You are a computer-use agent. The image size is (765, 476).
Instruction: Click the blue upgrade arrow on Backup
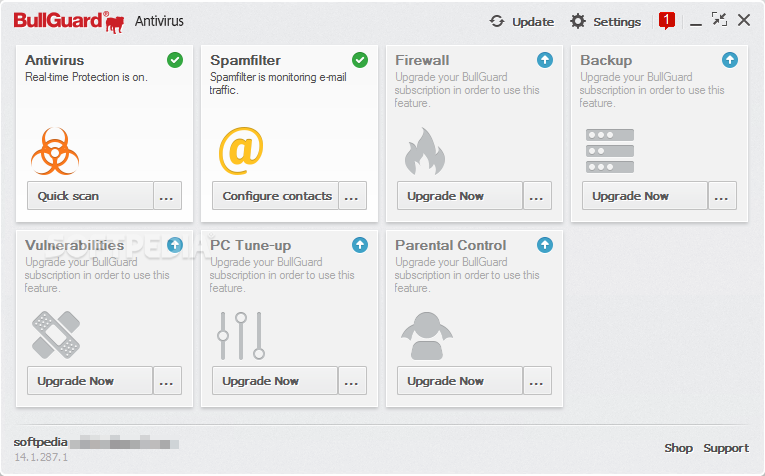[730, 60]
